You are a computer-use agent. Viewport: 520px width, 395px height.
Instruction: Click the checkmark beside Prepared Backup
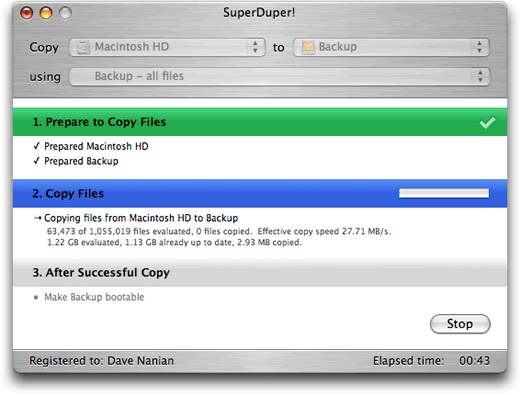37,161
